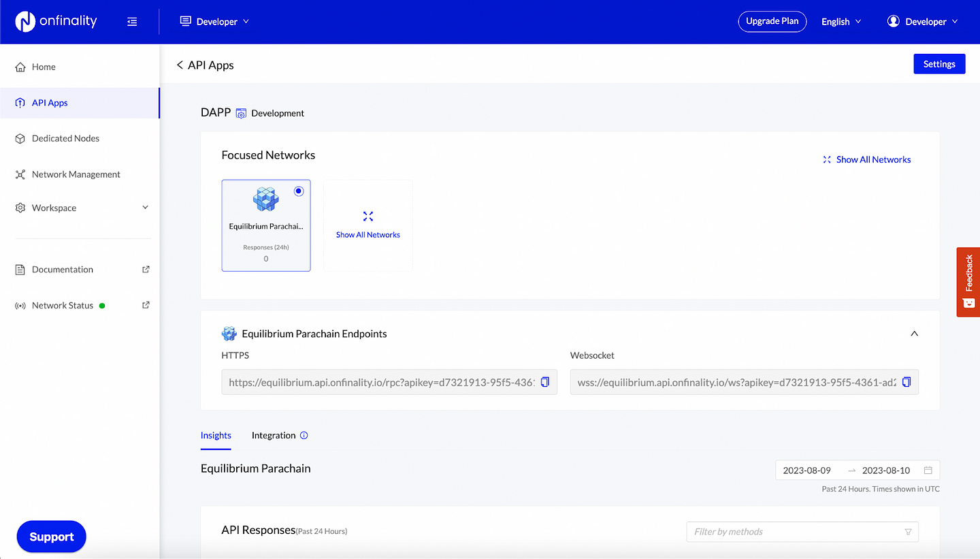Viewport: 980px width, 559px height.
Task: Open the calendar icon in date range
Action: point(928,470)
